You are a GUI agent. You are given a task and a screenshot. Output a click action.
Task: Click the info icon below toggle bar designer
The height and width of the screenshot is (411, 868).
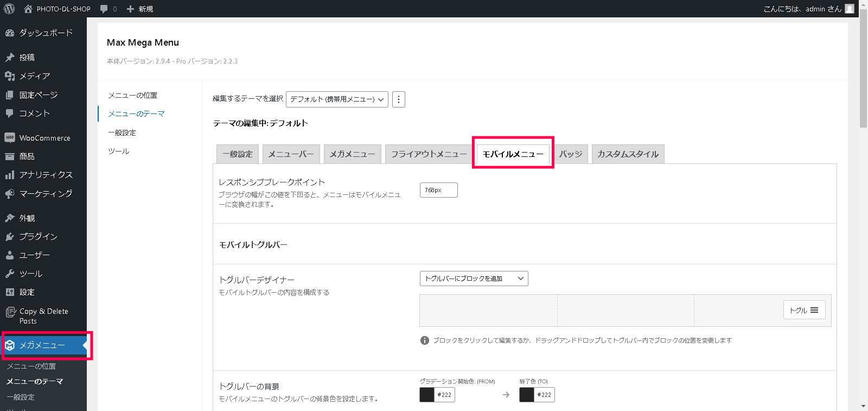(425, 340)
